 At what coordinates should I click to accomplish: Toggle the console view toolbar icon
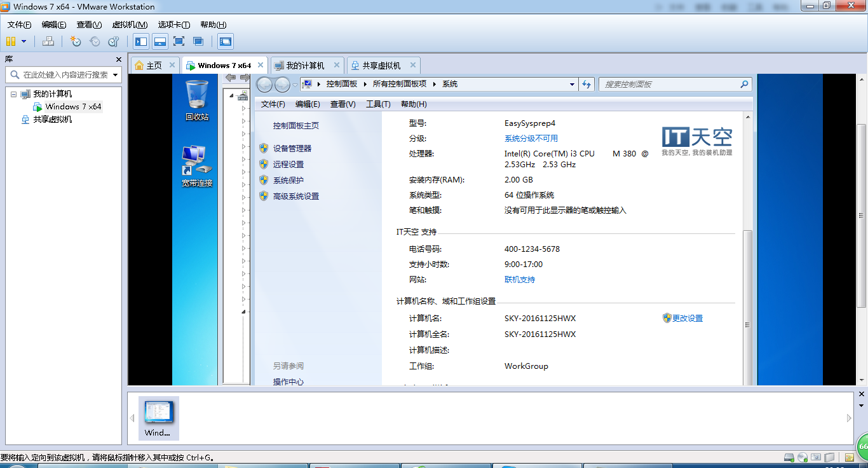point(226,41)
